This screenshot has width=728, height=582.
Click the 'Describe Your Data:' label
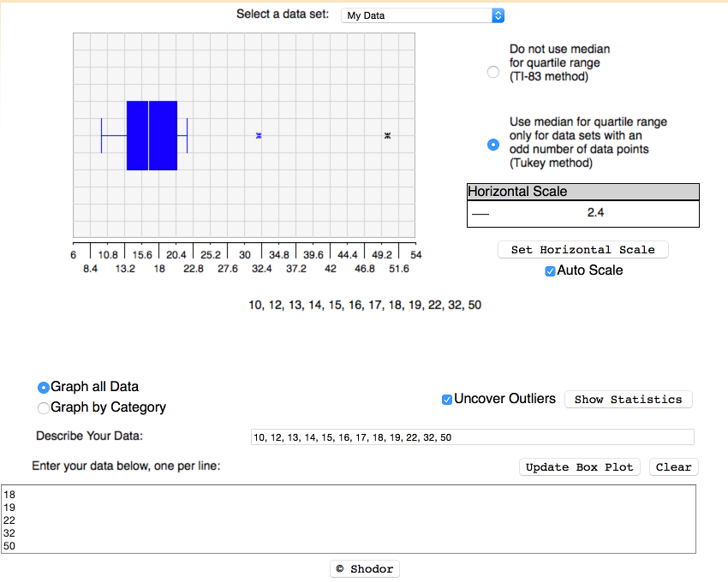[x=90, y=436]
